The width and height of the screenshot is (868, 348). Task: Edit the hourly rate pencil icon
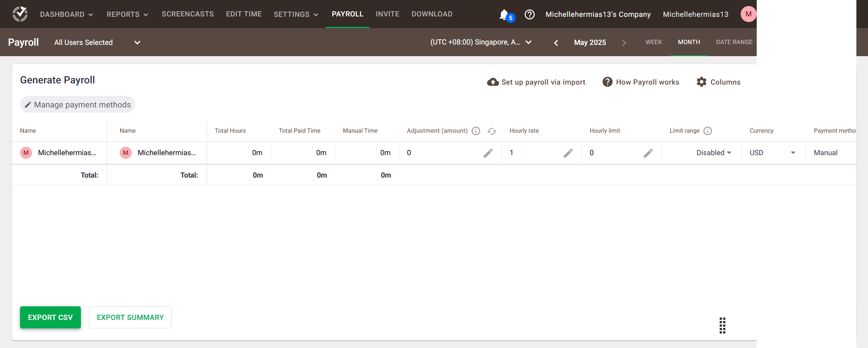click(568, 153)
